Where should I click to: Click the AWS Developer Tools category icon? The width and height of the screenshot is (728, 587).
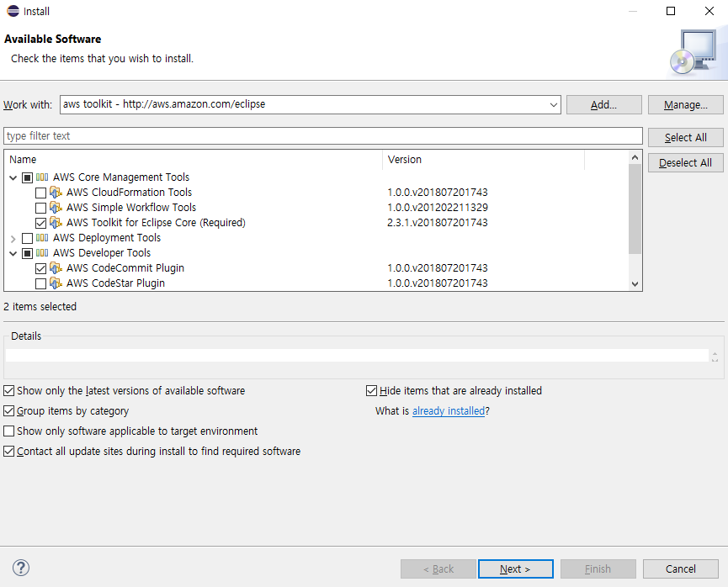click(x=42, y=253)
